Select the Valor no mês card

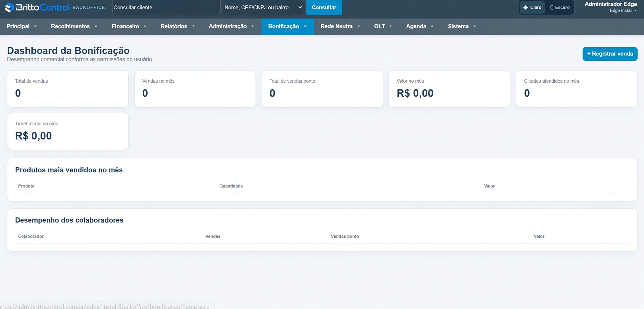pos(449,89)
